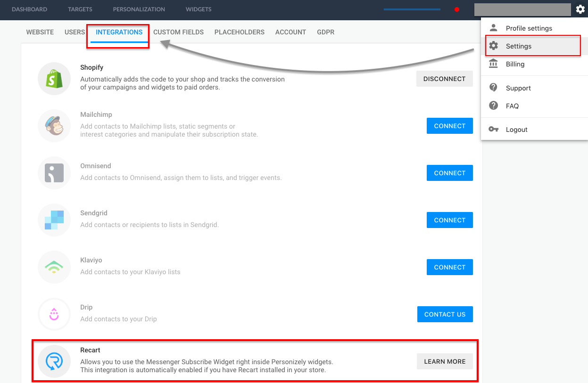Click the Mailchimp monkey logo
Image resolution: width=588 pixels, height=383 pixels.
(54, 126)
